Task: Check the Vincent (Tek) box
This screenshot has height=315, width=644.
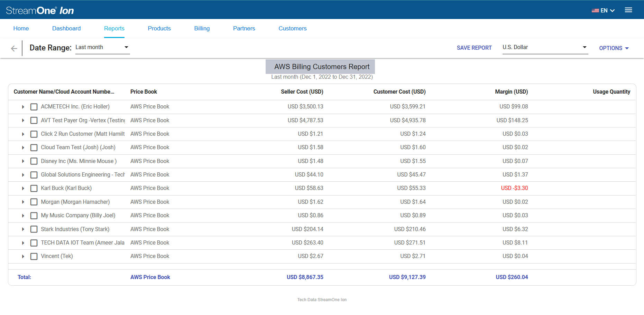Action: [34, 256]
